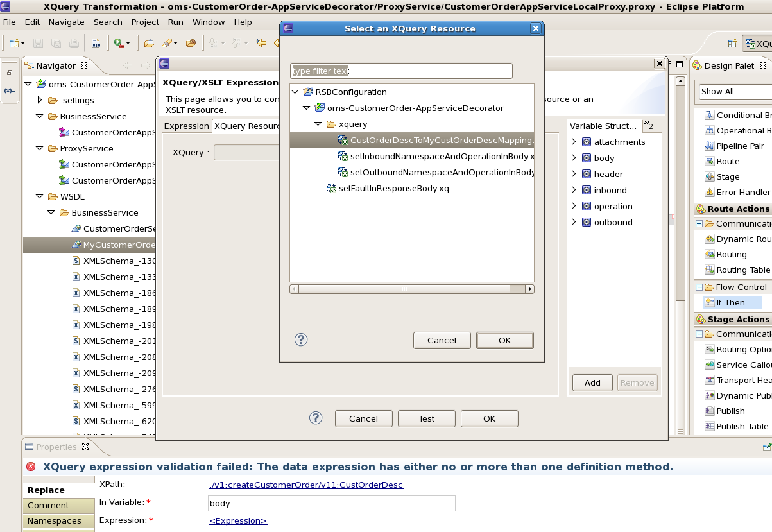Expand the .settings folder in Navigator
The image size is (772, 532).
tap(39, 100)
